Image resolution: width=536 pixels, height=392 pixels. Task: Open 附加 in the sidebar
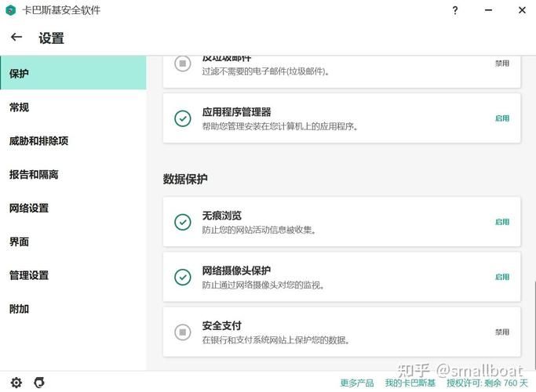[73, 309]
